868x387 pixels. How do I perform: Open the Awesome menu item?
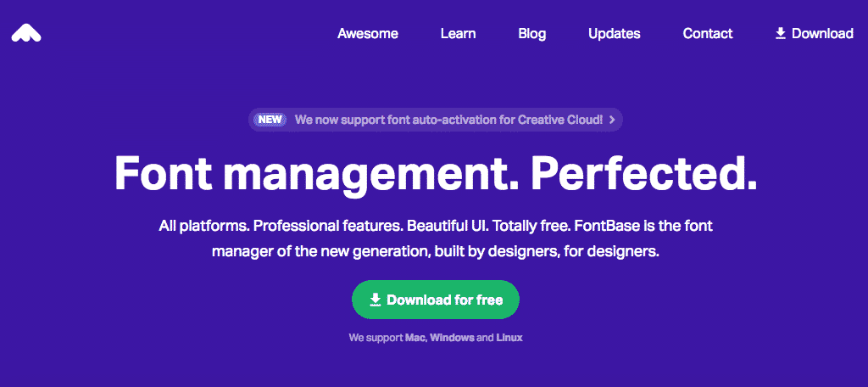tap(368, 34)
